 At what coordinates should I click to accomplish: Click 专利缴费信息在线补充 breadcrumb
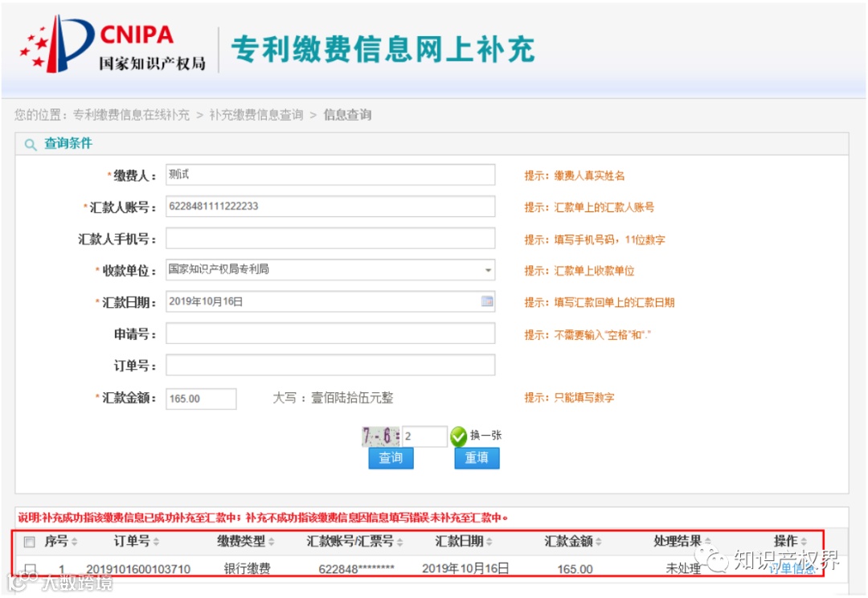tap(131, 115)
